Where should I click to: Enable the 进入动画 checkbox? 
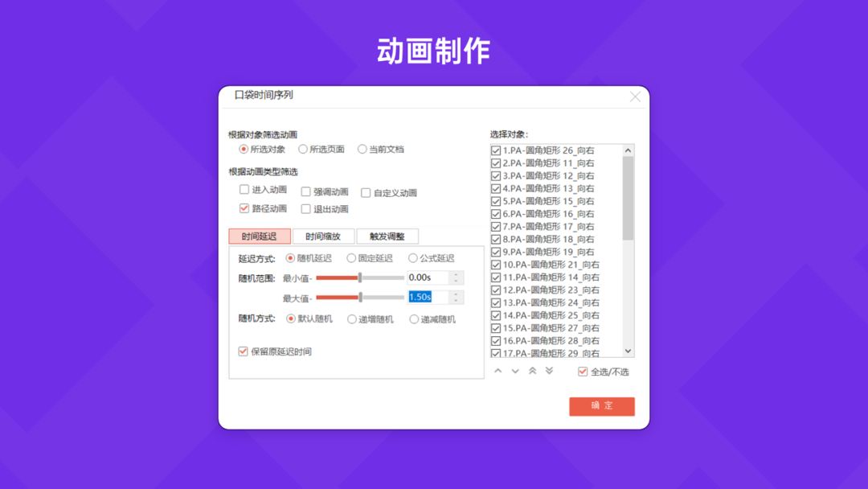[244, 190]
